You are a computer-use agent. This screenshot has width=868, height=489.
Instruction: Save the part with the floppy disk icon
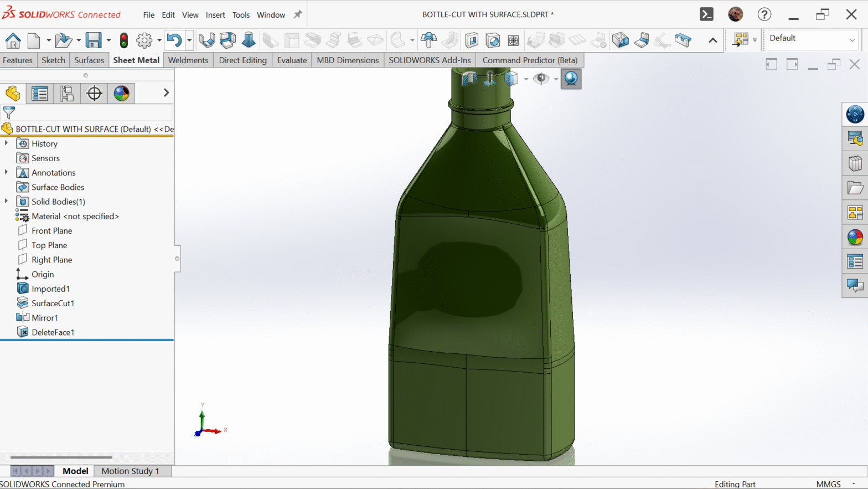pos(93,40)
